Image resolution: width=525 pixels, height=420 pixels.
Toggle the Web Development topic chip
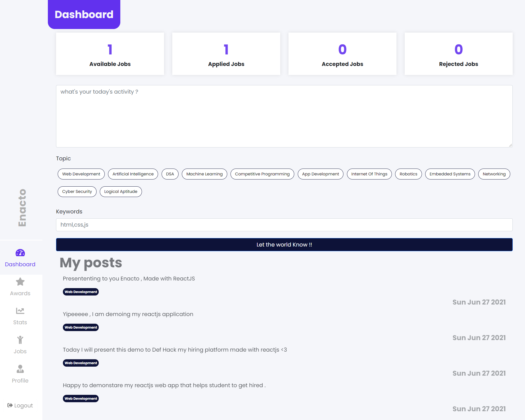click(x=81, y=174)
